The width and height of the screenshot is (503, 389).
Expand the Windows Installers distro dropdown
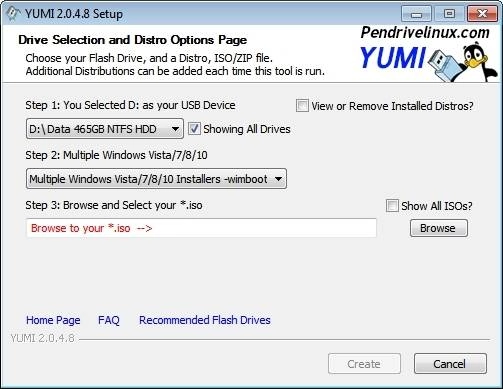(156, 179)
